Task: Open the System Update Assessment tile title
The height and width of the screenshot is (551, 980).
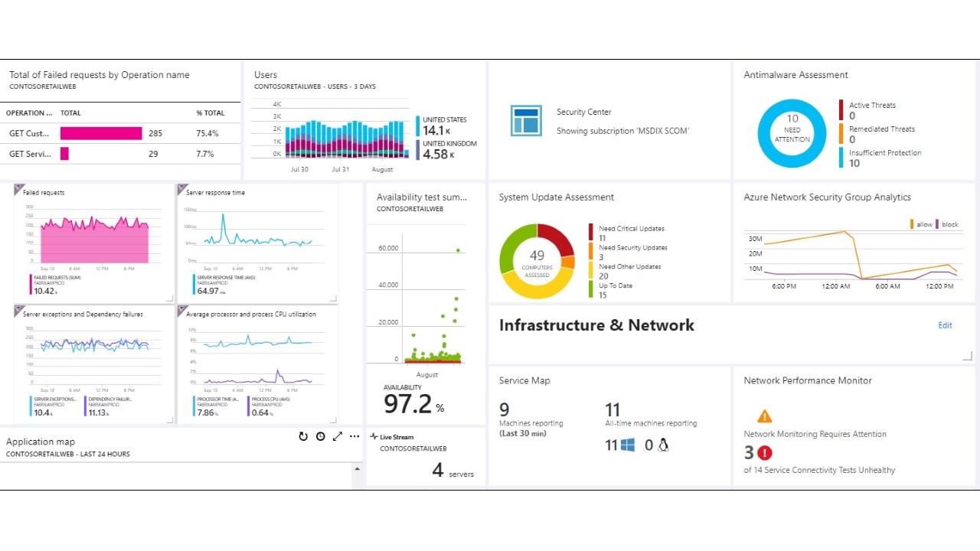Action: pyautogui.click(x=557, y=197)
